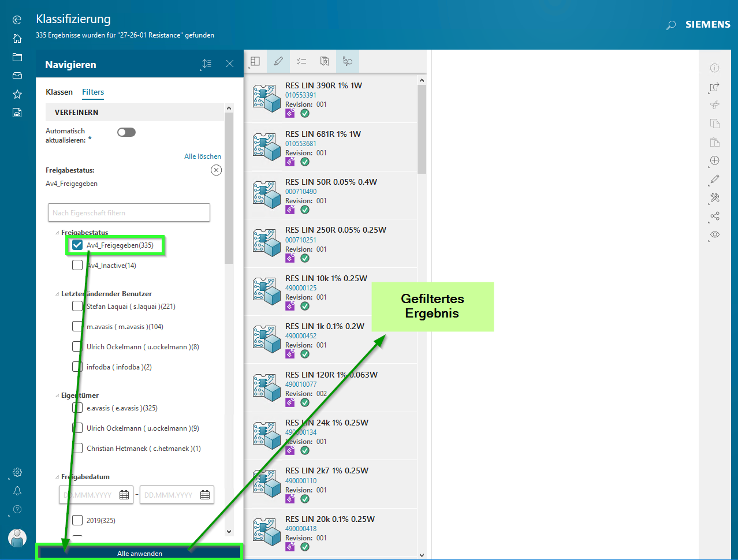Screen dimensions: 738x560
Task: Switch to the Klassen tab
Action: tap(59, 92)
